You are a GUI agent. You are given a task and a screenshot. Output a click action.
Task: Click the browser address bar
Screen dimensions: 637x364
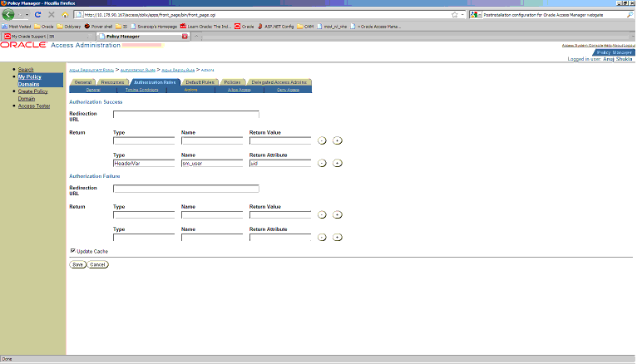(x=264, y=15)
